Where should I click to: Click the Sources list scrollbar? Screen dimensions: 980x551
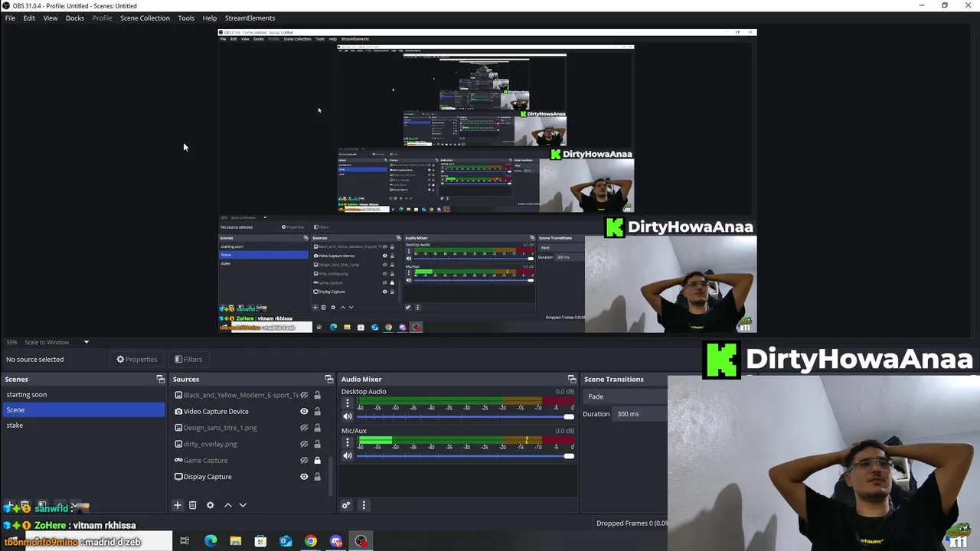332,474
